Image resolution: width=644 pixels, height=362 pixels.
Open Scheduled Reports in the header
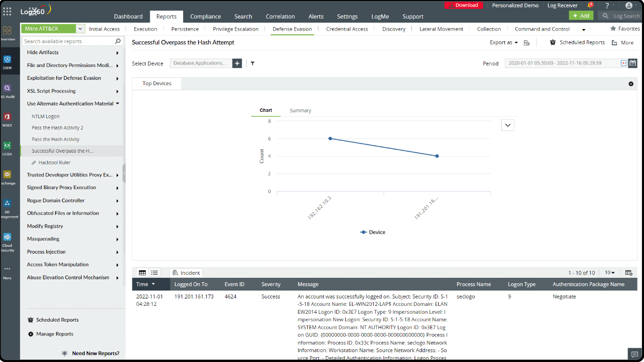(577, 42)
